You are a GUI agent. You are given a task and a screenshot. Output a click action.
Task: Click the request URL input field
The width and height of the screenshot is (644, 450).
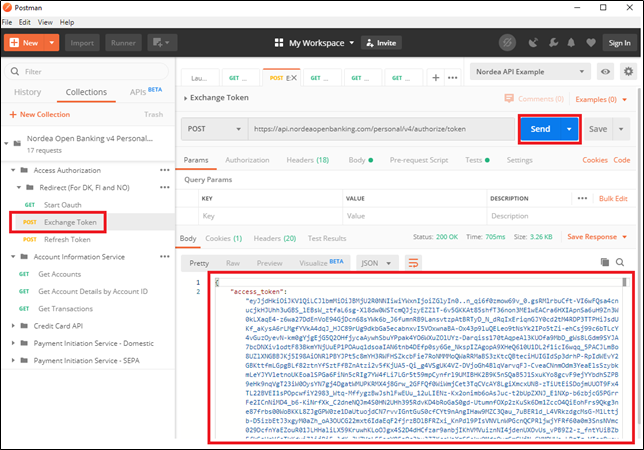click(x=381, y=129)
